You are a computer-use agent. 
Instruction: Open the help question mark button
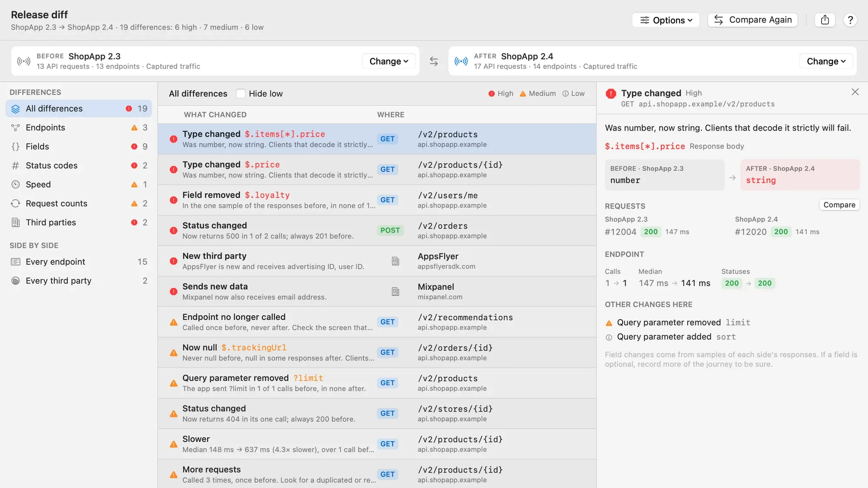point(850,20)
